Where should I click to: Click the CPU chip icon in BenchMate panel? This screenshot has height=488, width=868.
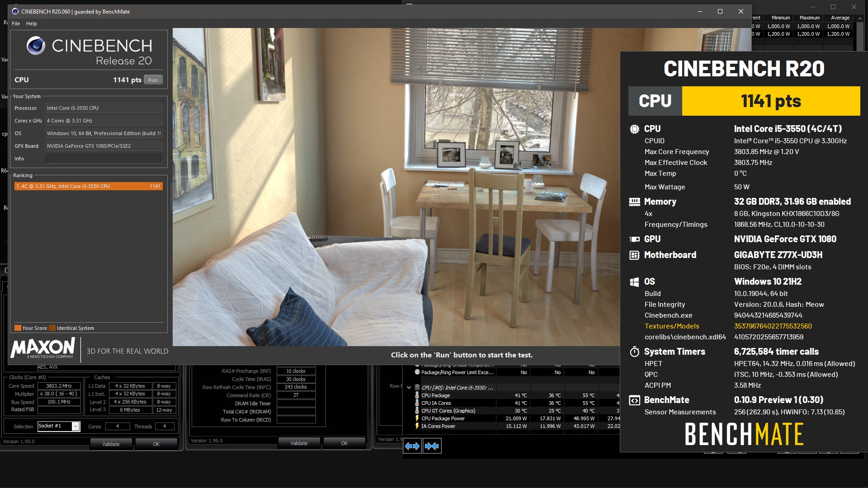pyautogui.click(x=634, y=129)
